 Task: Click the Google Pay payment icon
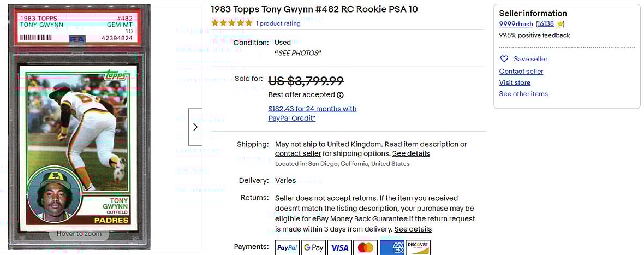click(x=313, y=247)
